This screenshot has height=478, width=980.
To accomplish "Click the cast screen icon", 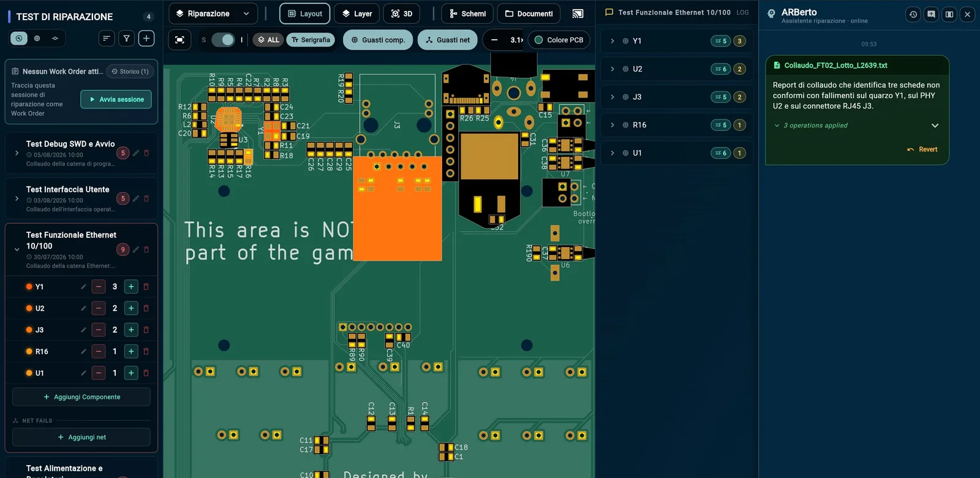I will [x=578, y=13].
